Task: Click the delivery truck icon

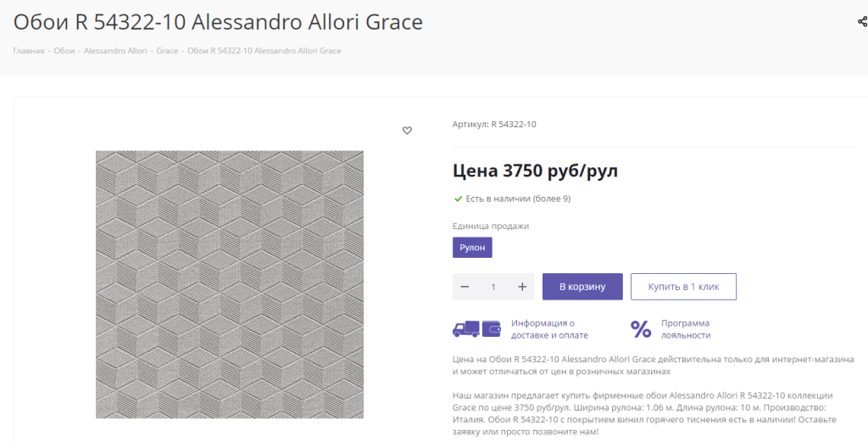Action: click(x=466, y=329)
